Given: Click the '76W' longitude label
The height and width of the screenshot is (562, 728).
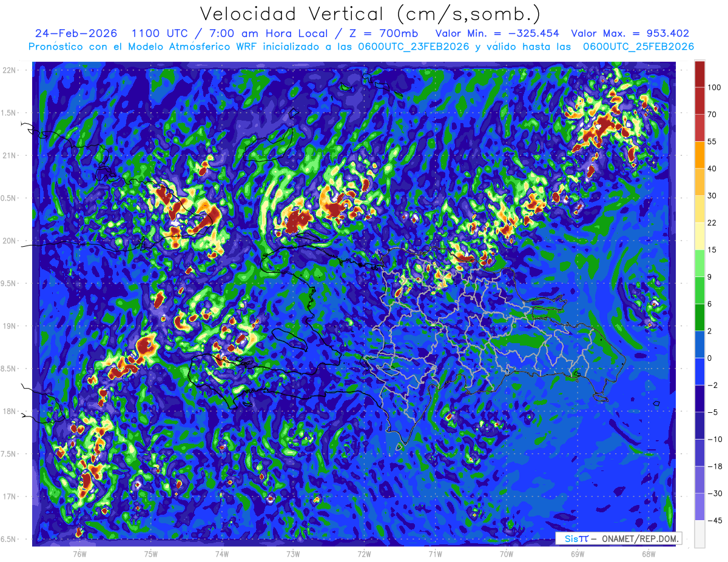Looking at the screenshot, I should tap(79, 554).
